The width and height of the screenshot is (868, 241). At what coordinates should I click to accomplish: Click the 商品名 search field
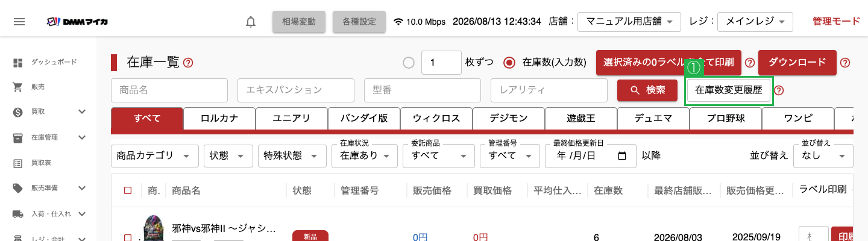(169, 90)
